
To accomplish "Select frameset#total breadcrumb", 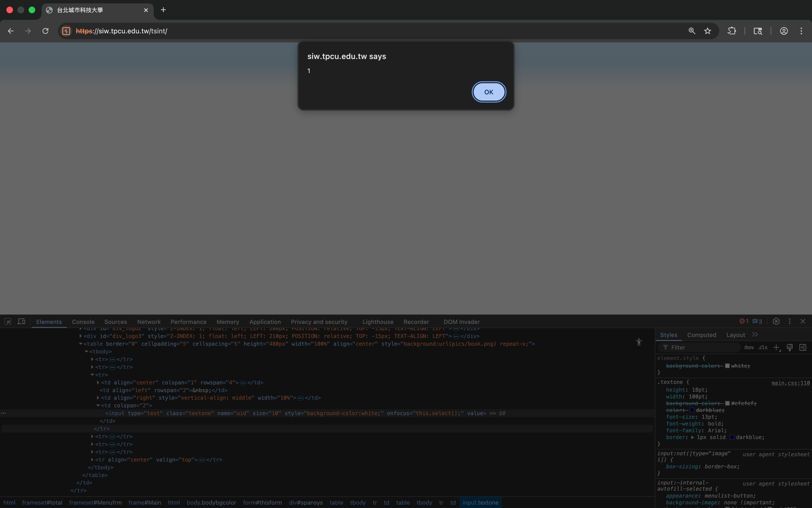I will (42, 503).
